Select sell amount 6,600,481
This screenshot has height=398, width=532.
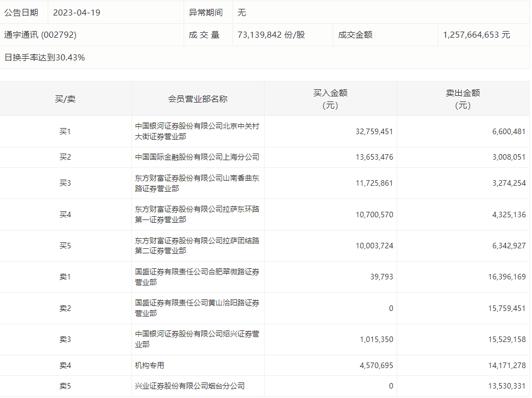pyautogui.click(x=509, y=131)
